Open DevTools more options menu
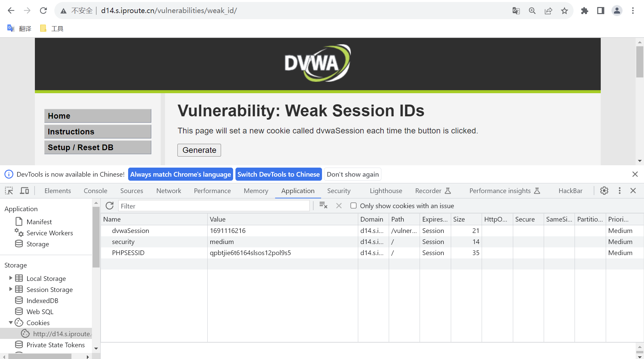The image size is (644, 359). [x=620, y=191]
